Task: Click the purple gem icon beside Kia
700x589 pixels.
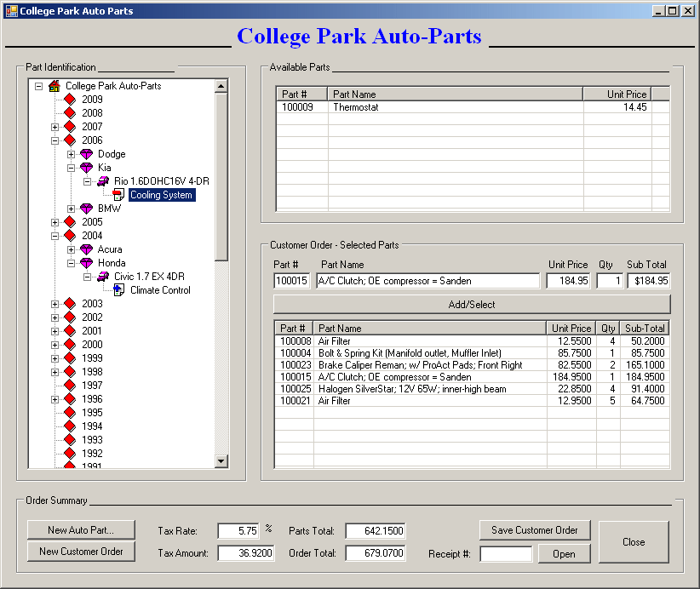Action: (86, 168)
